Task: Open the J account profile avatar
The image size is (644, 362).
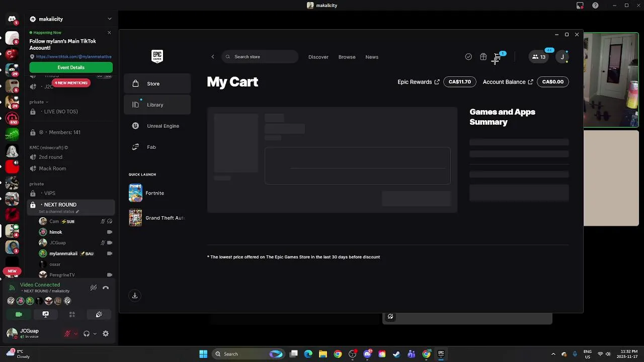Action: click(562, 57)
